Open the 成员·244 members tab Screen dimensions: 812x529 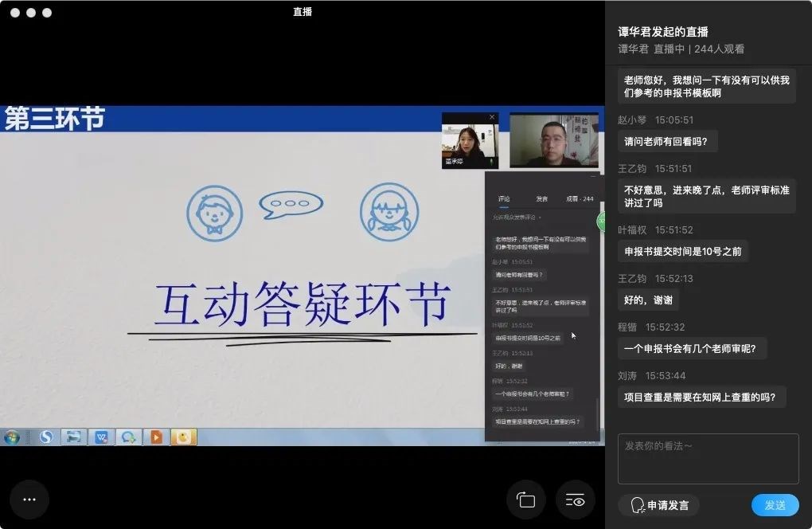coord(580,199)
